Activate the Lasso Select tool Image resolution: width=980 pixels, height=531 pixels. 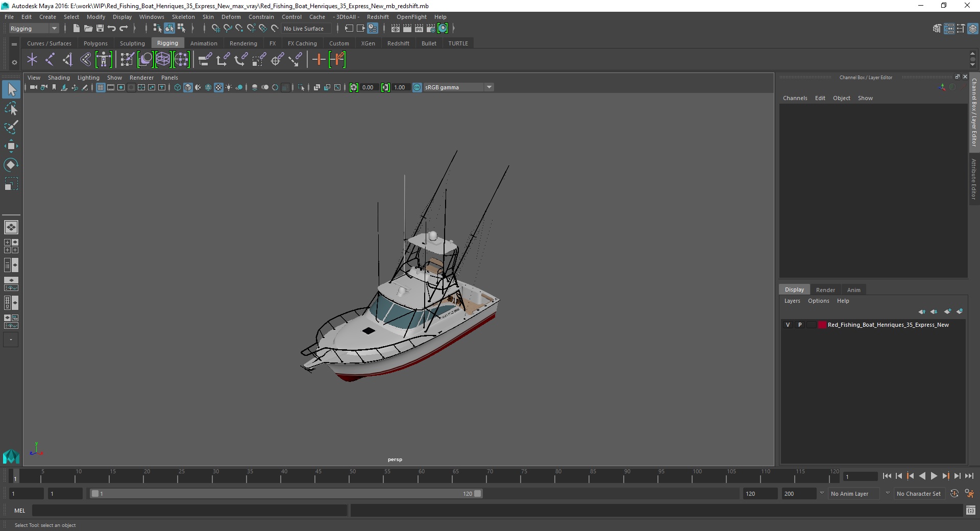point(11,108)
